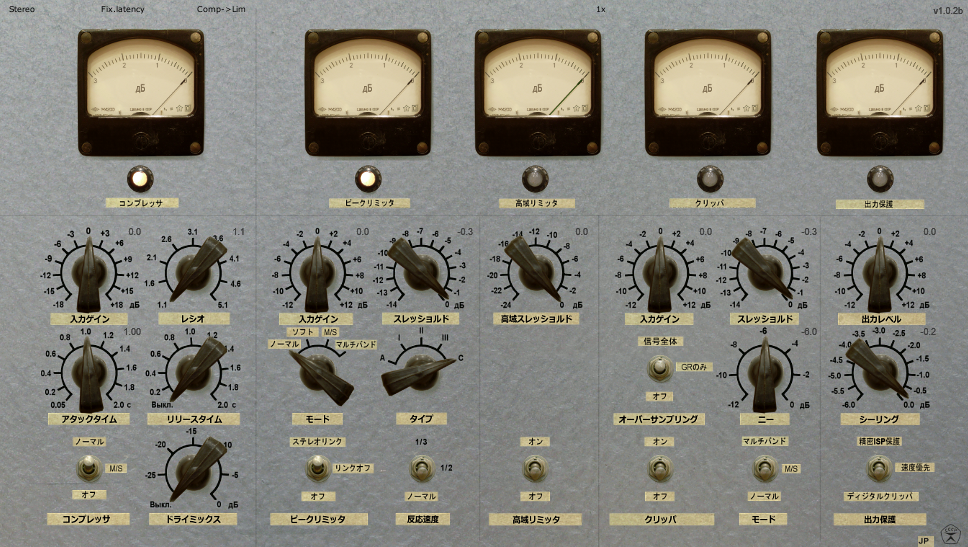Flip the クリッパ オン/オフ switch
This screenshot has height=547, width=968.
[x=659, y=469]
